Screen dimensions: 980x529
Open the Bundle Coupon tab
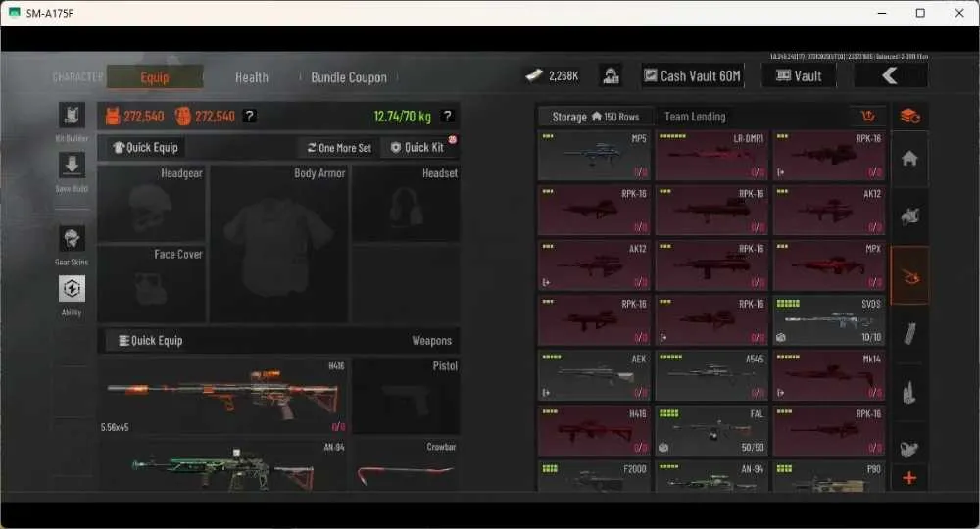click(349, 77)
